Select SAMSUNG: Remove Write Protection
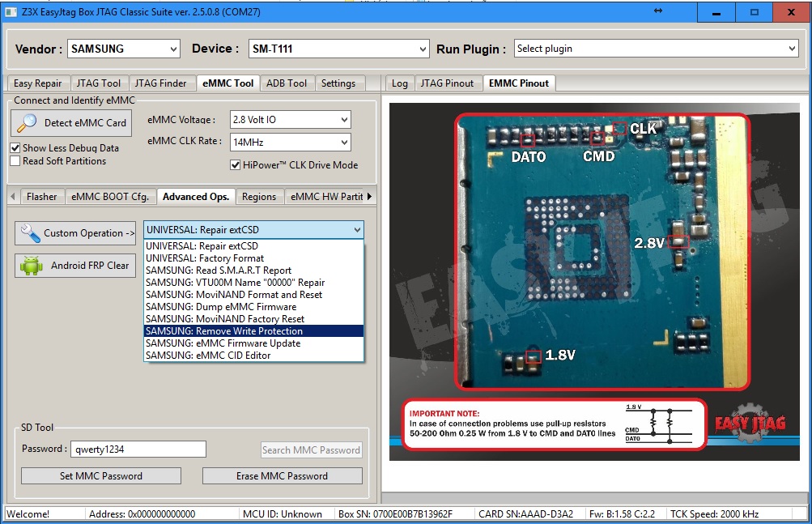812x524 pixels. point(253,331)
